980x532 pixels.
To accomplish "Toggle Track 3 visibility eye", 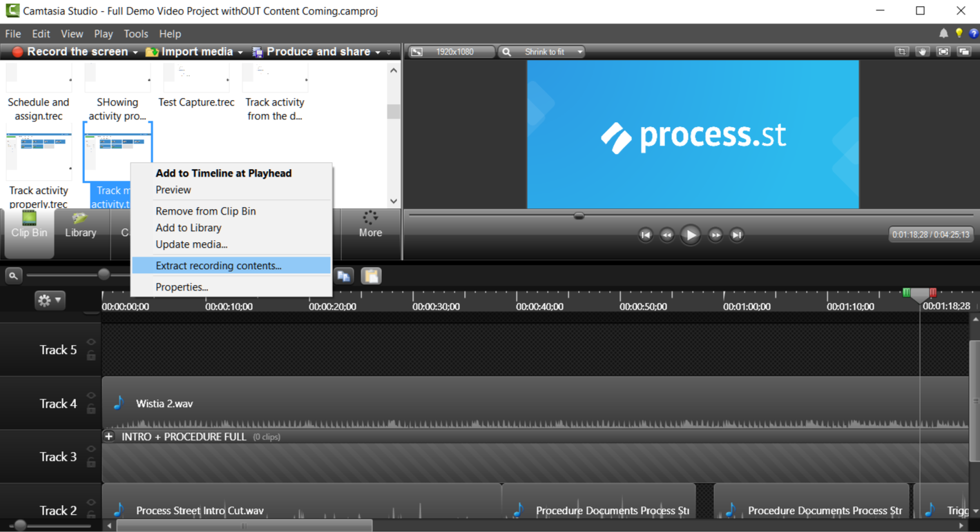I will click(x=91, y=449).
